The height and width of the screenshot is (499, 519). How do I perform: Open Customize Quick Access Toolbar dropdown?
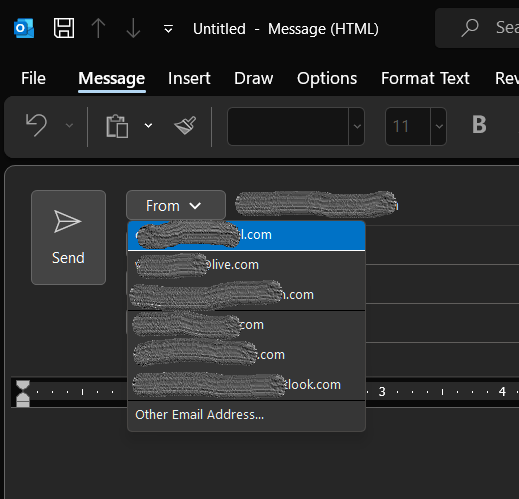[x=168, y=29]
